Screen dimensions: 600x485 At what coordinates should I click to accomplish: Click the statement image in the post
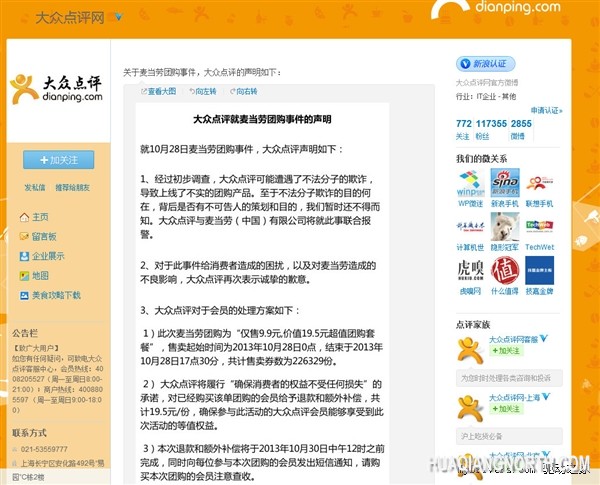[x=262, y=294]
